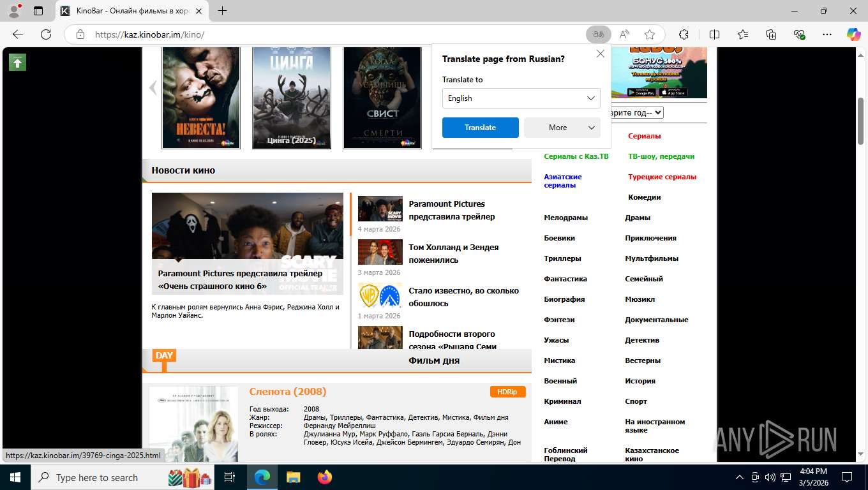
Task: Open ТВ-шоу, передачи category
Action: (x=661, y=156)
